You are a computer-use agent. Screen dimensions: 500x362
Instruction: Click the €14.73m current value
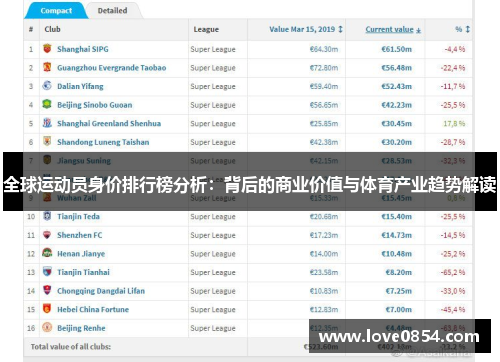[x=396, y=235]
